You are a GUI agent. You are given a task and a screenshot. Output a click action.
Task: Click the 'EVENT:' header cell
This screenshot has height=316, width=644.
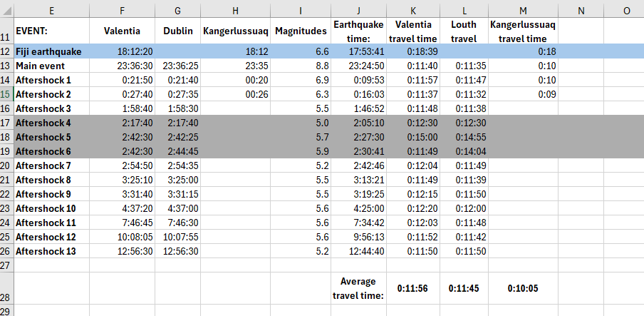(51, 31)
